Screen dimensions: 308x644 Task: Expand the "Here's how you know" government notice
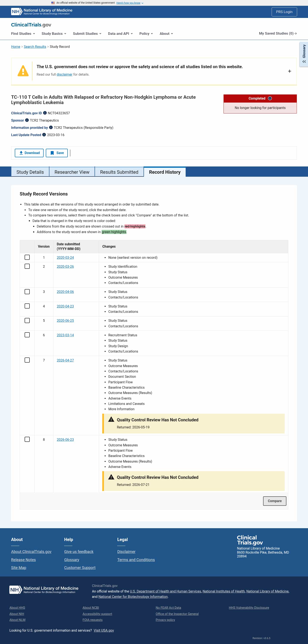[x=130, y=3]
